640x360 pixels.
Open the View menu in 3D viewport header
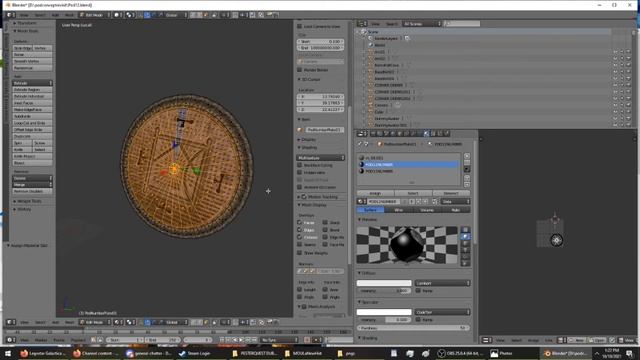(24, 322)
